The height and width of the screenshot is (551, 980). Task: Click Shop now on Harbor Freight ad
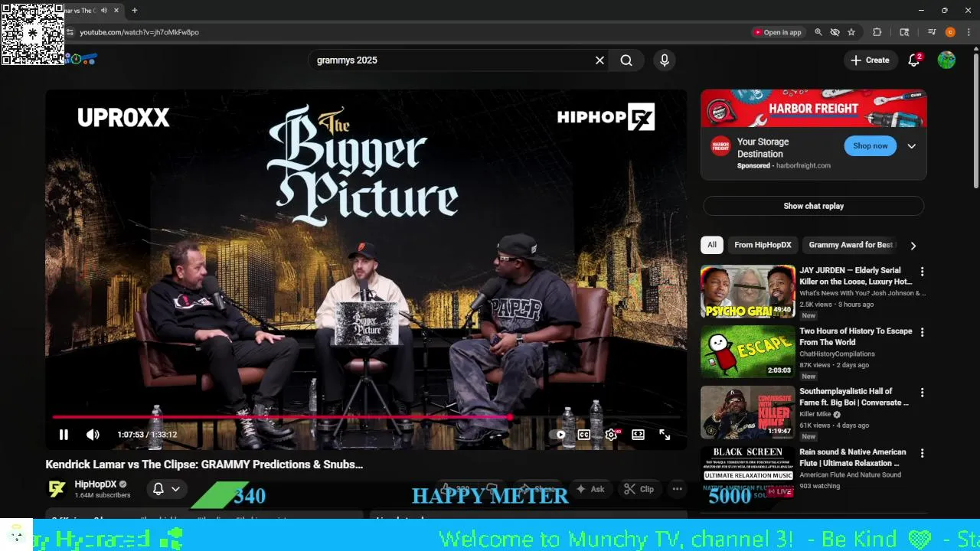coord(870,146)
